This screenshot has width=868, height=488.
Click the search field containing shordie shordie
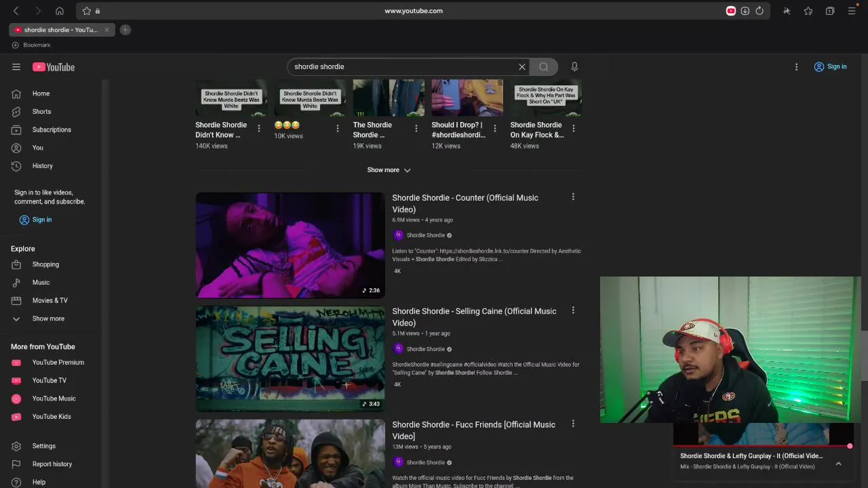403,66
